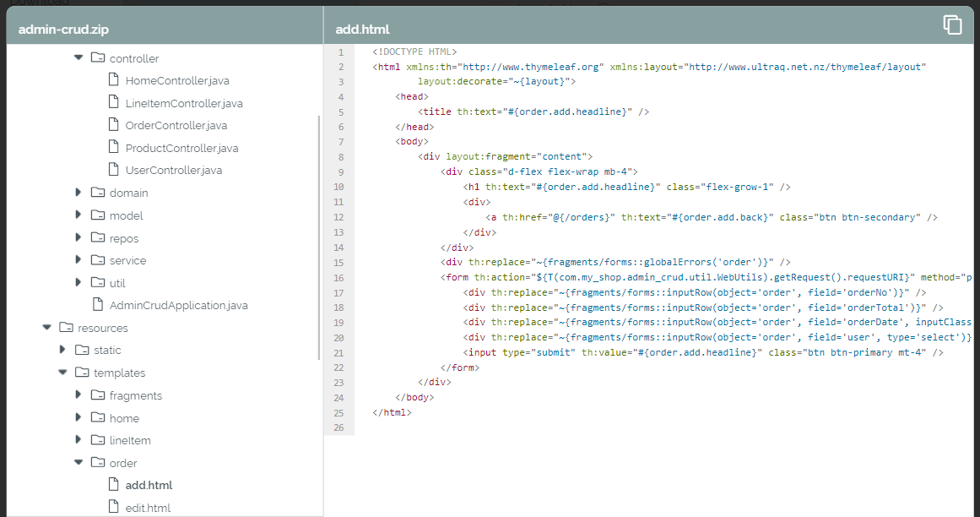The width and height of the screenshot is (980, 517).
Task: Click the edit.html file icon
Action: click(113, 507)
